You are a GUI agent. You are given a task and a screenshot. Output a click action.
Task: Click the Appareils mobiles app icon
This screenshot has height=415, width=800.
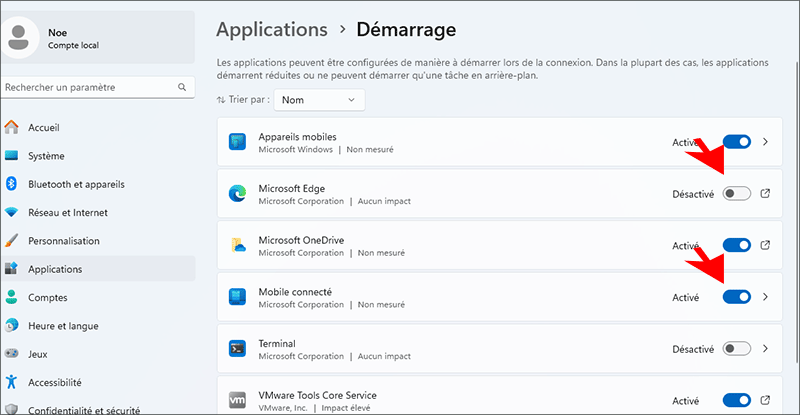click(x=237, y=142)
